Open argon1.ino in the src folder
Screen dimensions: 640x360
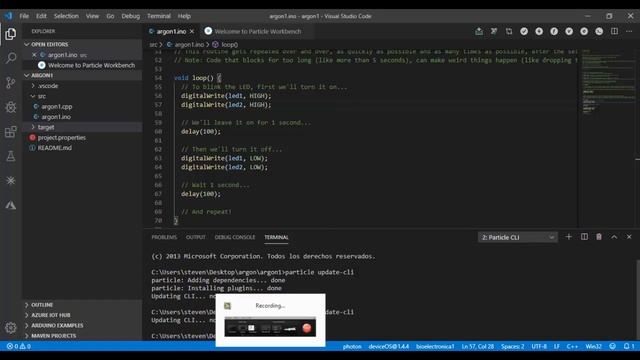click(x=56, y=117)
